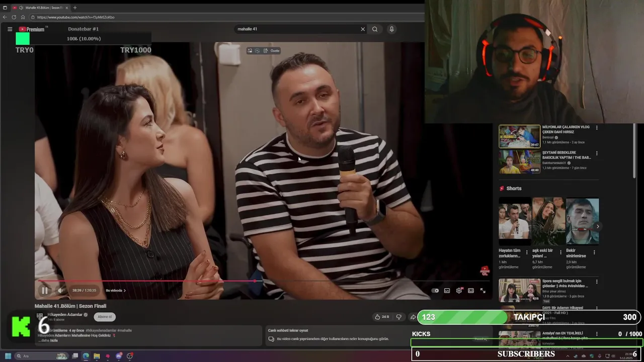
Task: Click the 'Özetle' button atop the video
Action: click(275, 51)
